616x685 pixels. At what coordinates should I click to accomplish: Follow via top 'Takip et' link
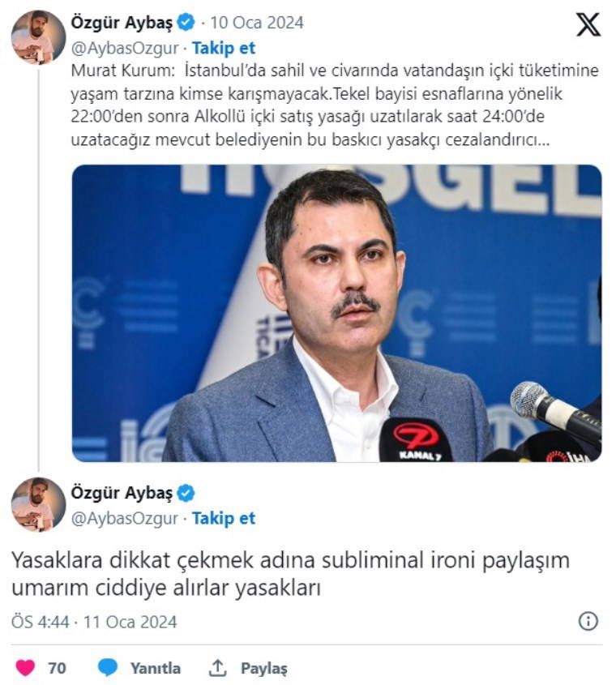[x=223, y=48]
